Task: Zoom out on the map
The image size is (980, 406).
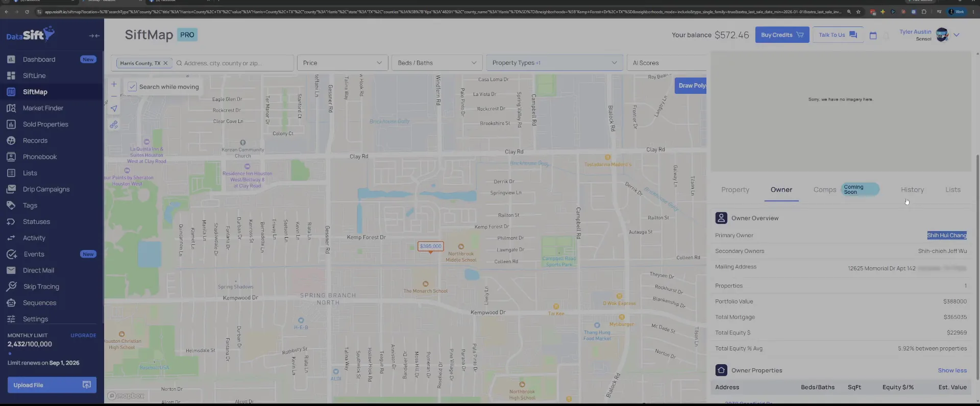Action: 114,95
